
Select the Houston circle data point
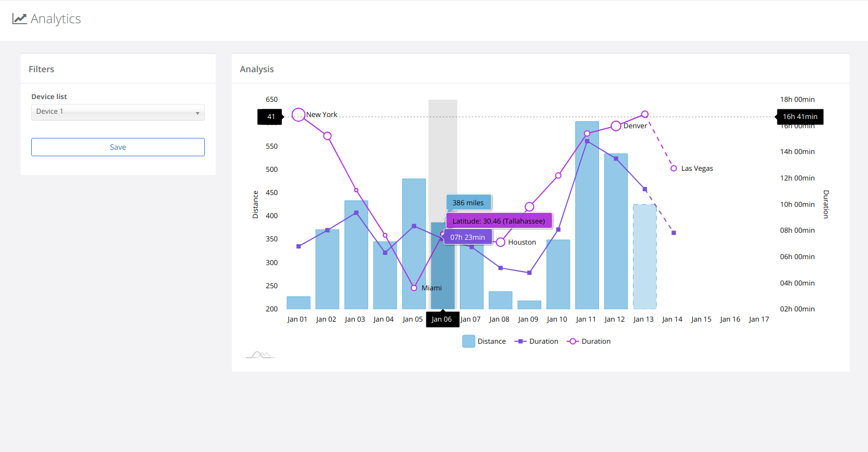coord(500,242)
